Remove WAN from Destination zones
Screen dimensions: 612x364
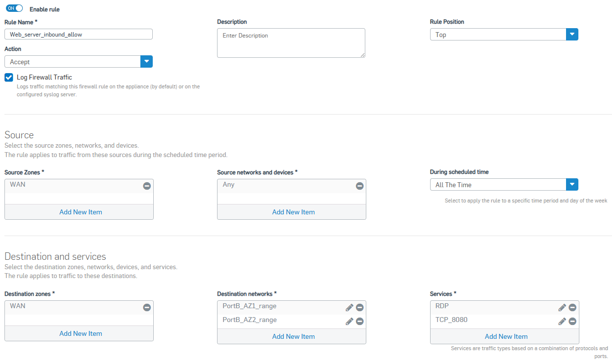click(147, 307)
